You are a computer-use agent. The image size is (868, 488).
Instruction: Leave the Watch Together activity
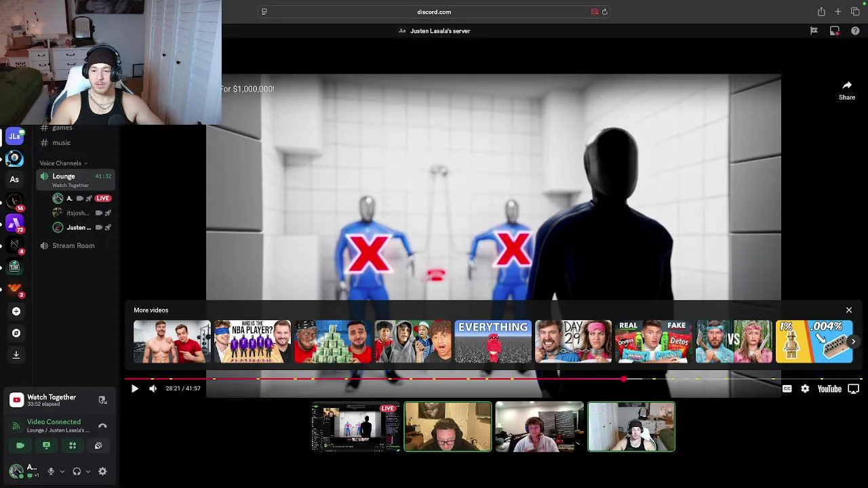click(102, 400)
